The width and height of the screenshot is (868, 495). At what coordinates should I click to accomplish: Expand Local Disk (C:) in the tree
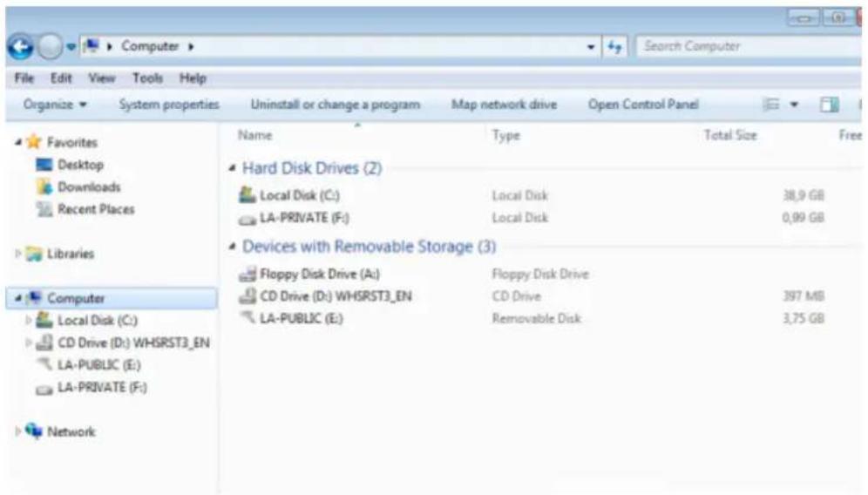coord(29,320)
